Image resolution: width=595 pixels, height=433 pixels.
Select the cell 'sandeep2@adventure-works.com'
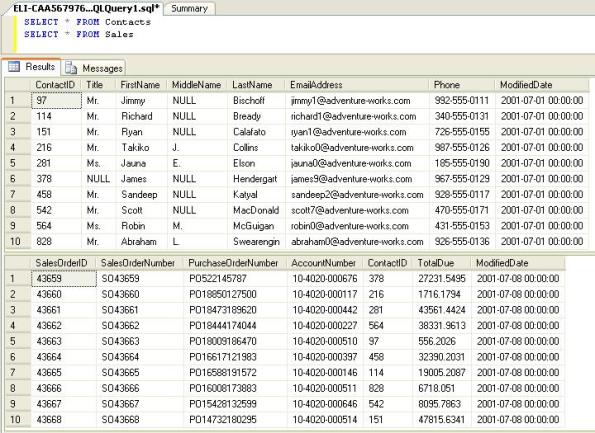357,195
